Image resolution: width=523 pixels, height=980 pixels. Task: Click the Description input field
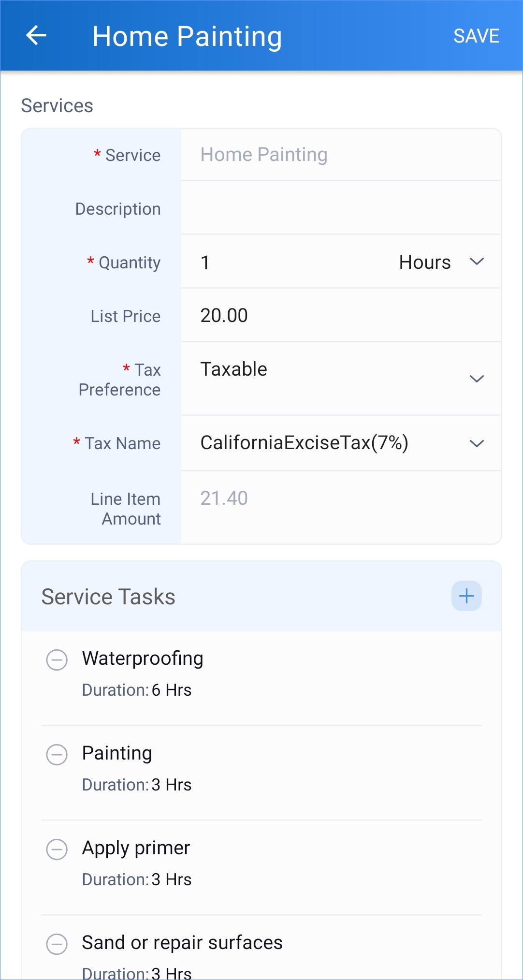pos(341,208)
